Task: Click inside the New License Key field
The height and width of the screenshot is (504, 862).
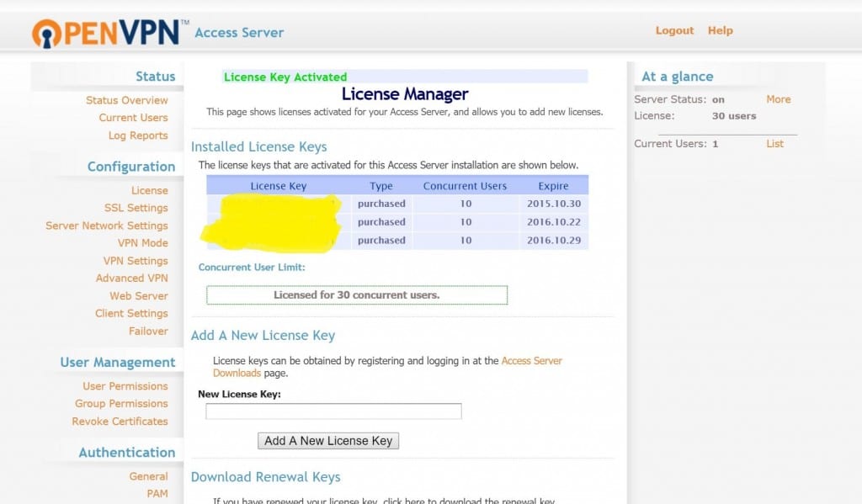Action: (333, 411)
